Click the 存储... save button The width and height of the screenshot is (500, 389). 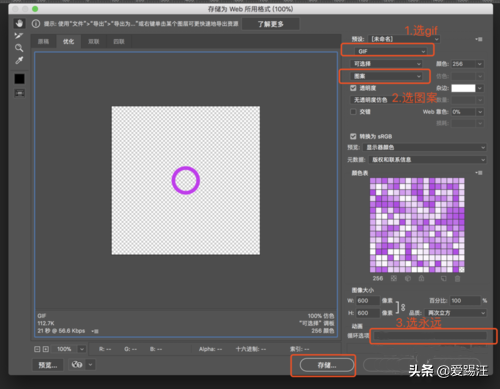pos(326,365)
